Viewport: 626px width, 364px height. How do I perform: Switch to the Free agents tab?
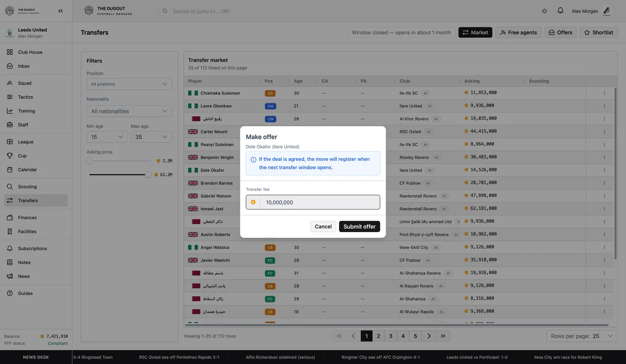point(518,32)
